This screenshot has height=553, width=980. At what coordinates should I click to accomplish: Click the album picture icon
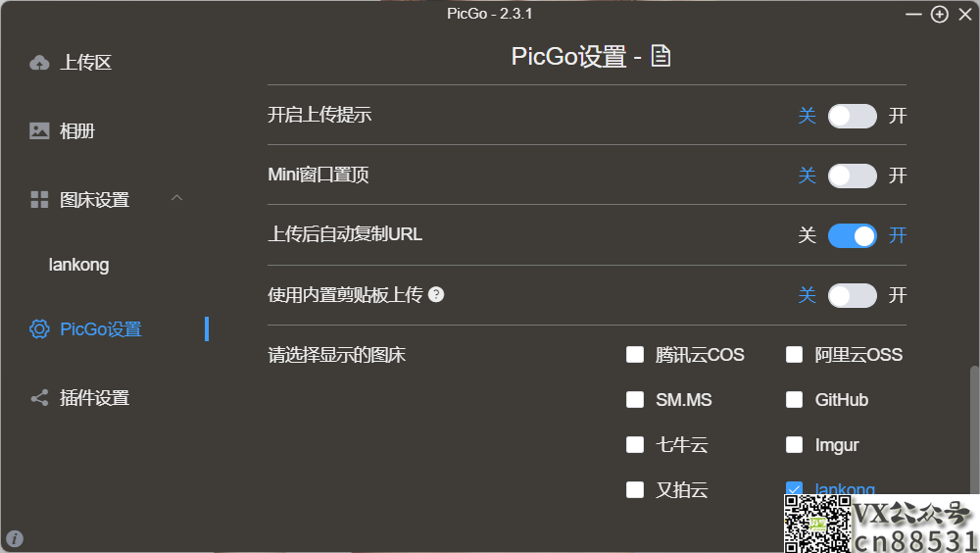39,130
